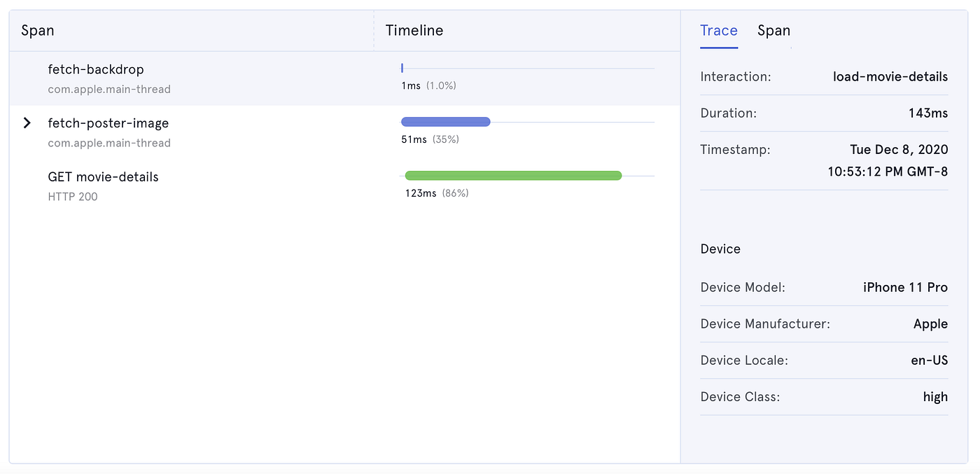Click the Timeline column header

tap(414, 30)
